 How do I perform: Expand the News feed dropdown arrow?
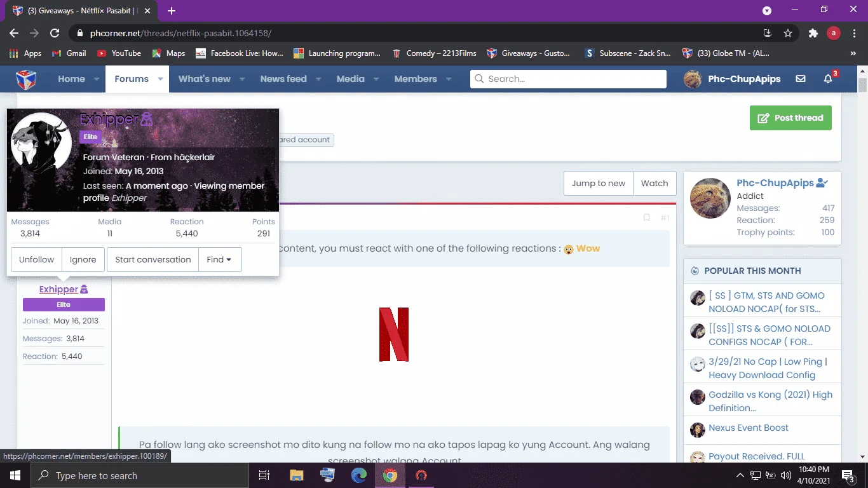click(318, 79)
